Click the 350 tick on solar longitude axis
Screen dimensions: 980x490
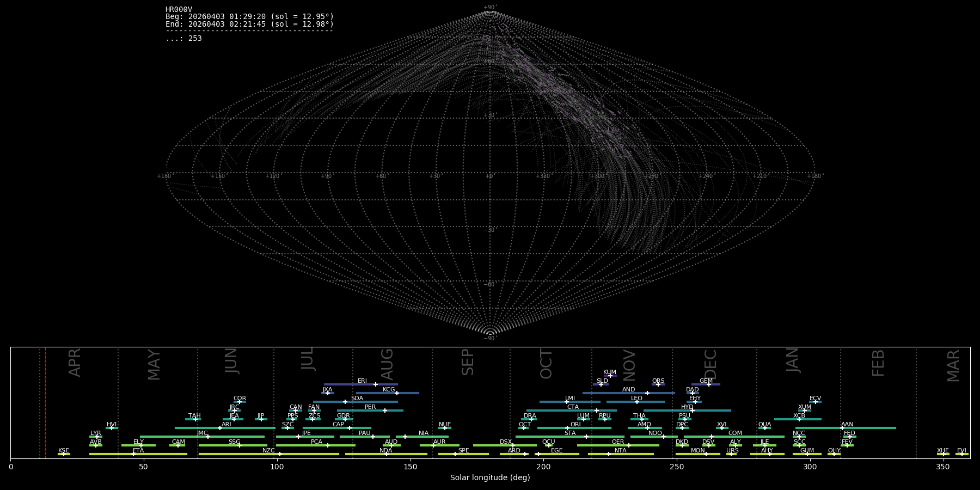tap(944, 467)
